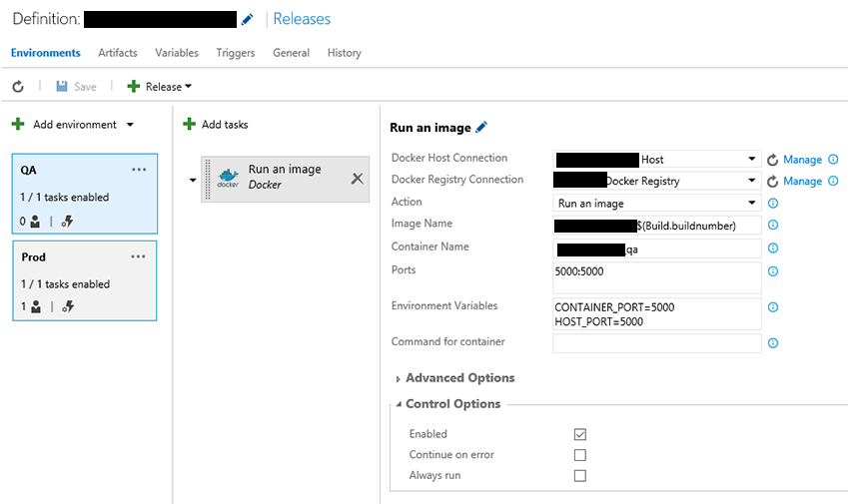Rename the task via pencil beside Run an image
Viewport: 848px width, 504px height.
point(481,127)
